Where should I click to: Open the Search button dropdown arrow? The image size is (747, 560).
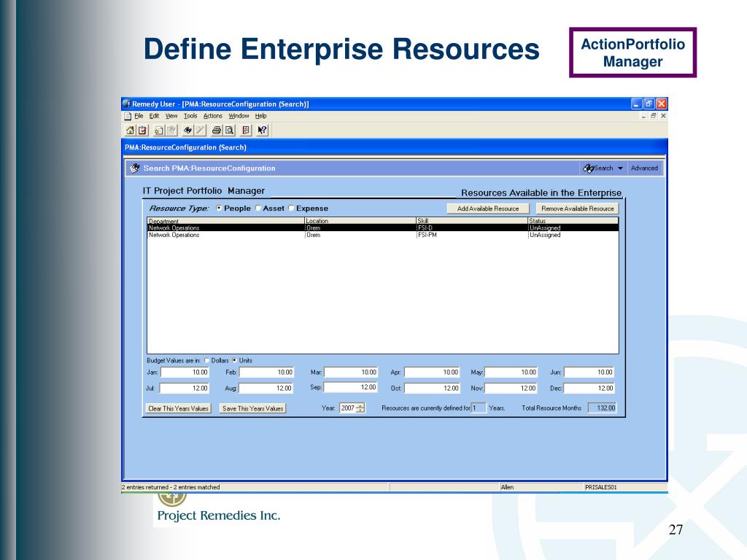(620, 168)
